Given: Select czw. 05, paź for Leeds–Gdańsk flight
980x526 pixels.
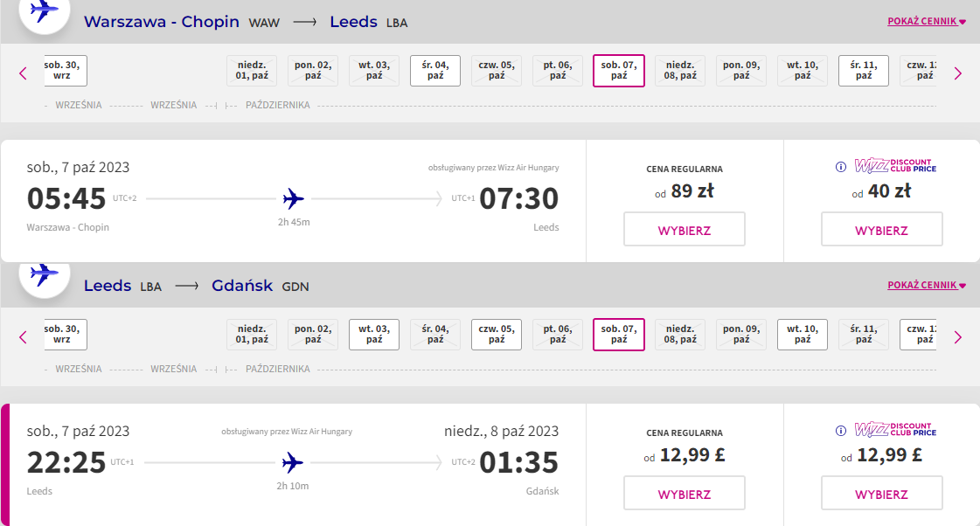Looking at the screenshot, I should (497, 335).
